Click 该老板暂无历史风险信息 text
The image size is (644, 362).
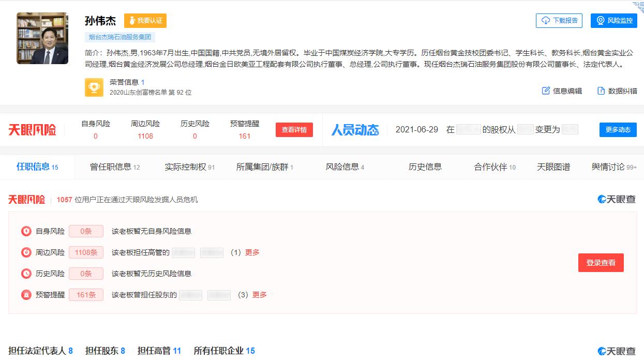point(152,274)
